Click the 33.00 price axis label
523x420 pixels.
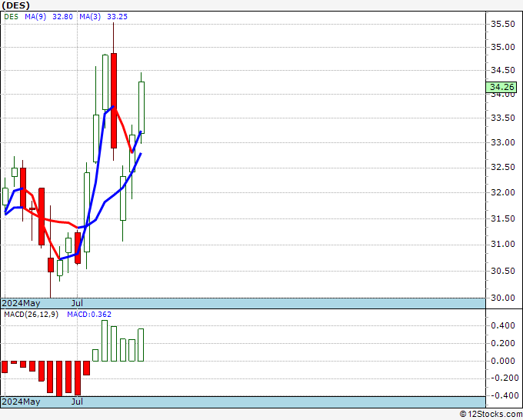pos(503,142)
